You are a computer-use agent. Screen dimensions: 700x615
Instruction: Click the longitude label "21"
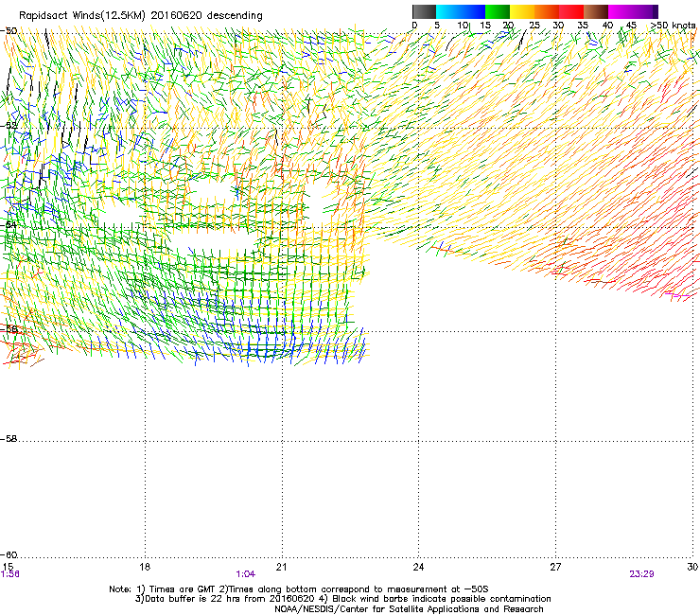281,567
